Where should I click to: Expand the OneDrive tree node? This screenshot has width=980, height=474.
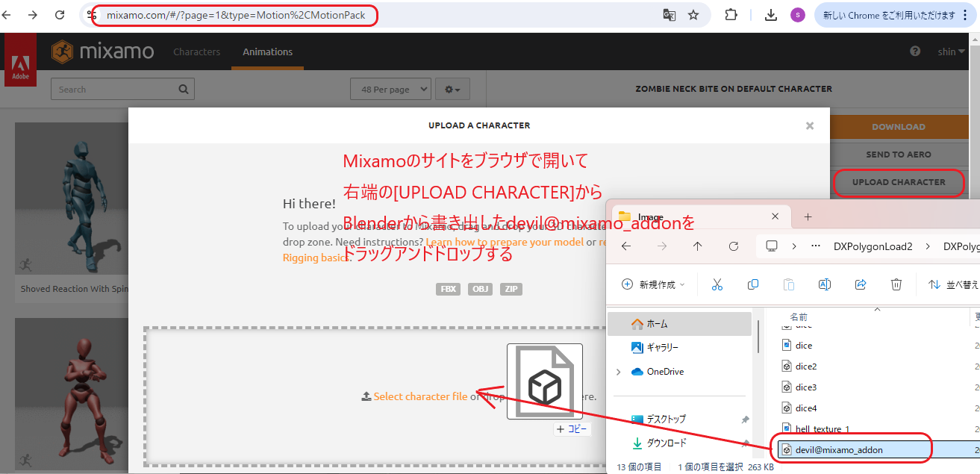(x=618, y=372)
